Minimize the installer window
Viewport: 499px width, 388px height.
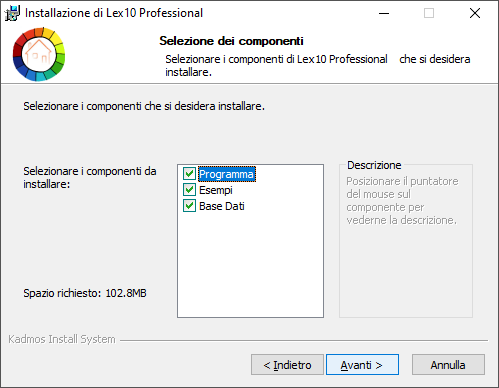pyautogui.click(x=384, y=13)
